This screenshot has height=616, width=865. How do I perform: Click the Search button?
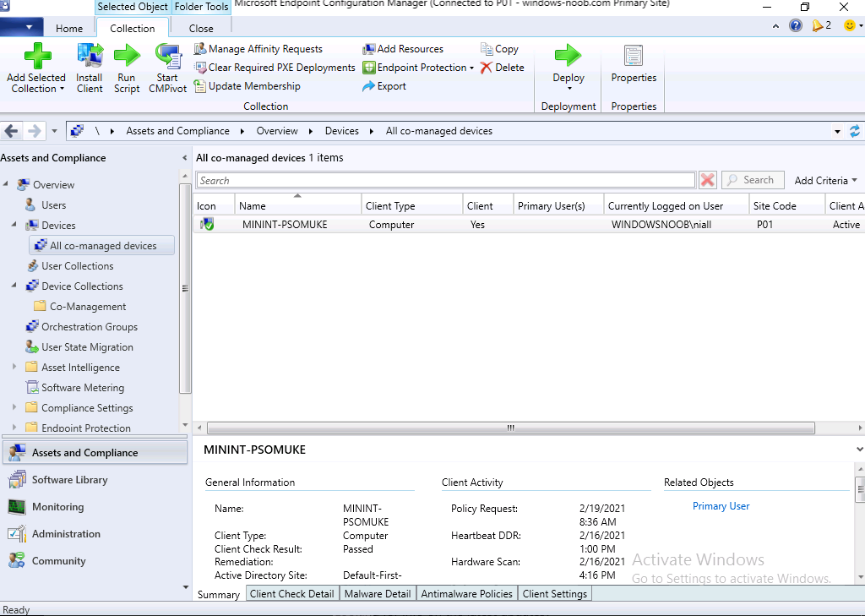click(753, 180)
